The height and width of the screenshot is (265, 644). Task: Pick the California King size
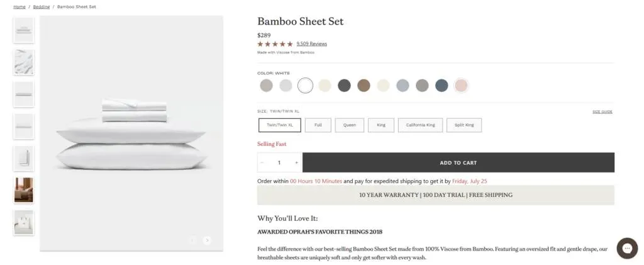420,125
